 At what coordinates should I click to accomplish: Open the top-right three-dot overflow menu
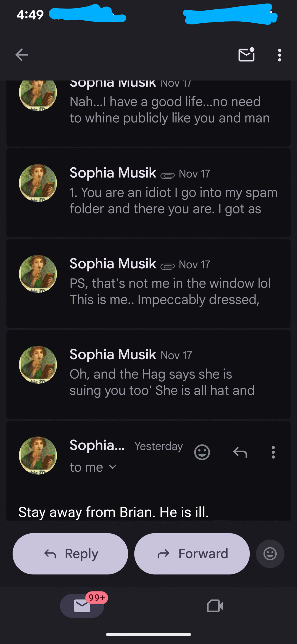279,55
